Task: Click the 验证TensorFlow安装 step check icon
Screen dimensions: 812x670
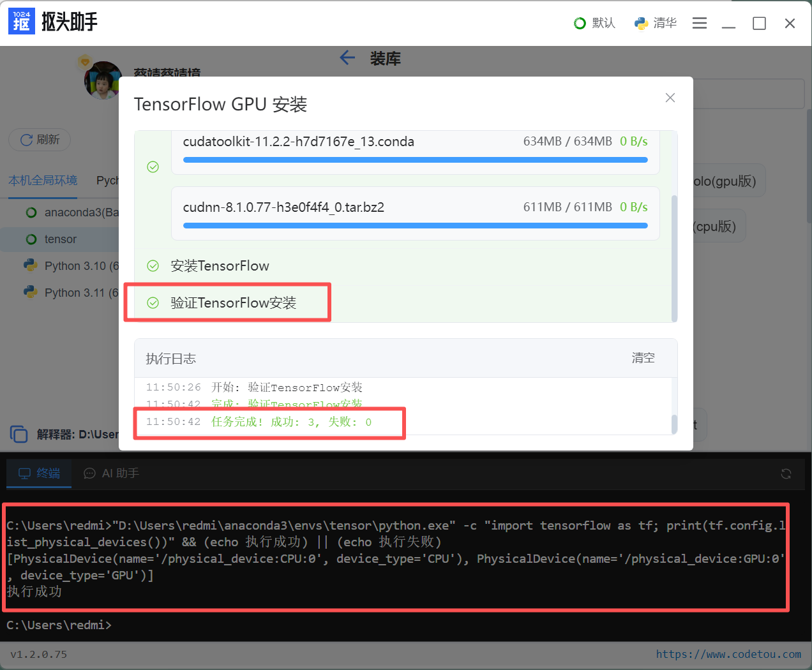Action: coord(153,303)
